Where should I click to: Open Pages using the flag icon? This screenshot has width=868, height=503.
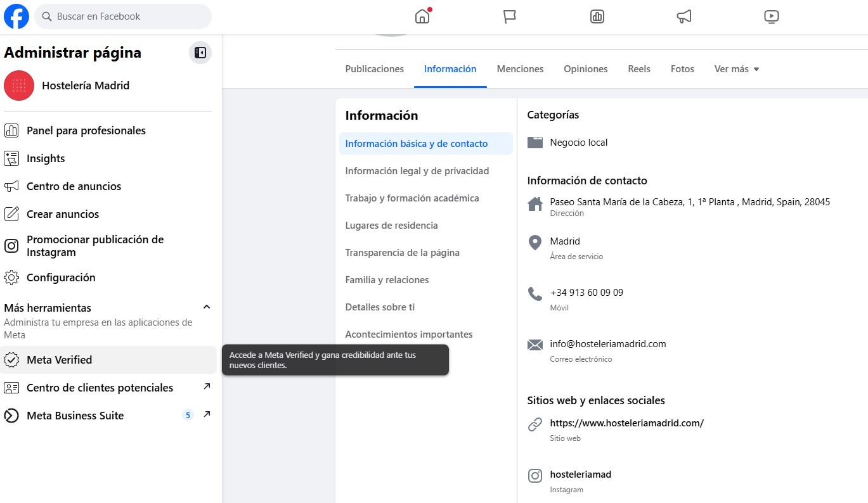coord(510,16)
